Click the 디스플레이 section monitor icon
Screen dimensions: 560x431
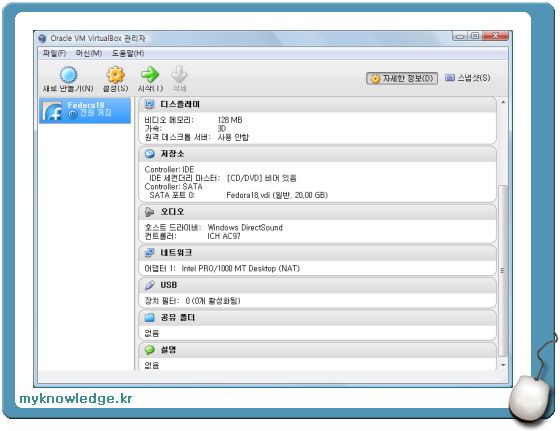coord(149,104)
